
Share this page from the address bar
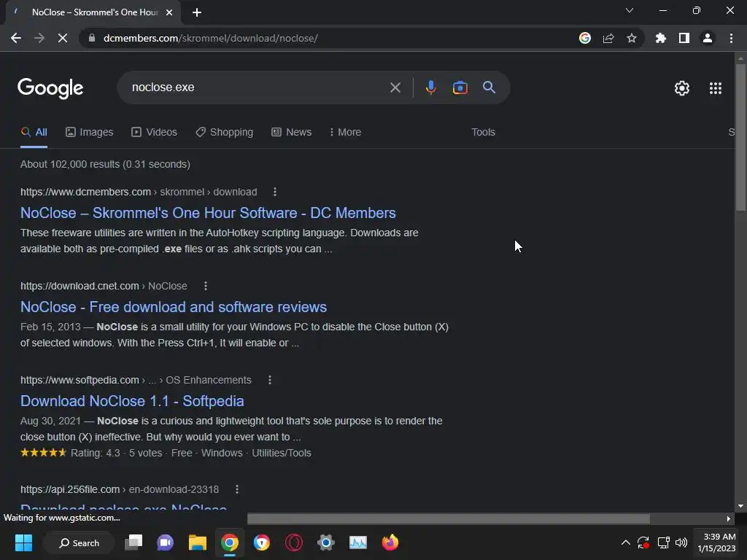pos(608,38)
